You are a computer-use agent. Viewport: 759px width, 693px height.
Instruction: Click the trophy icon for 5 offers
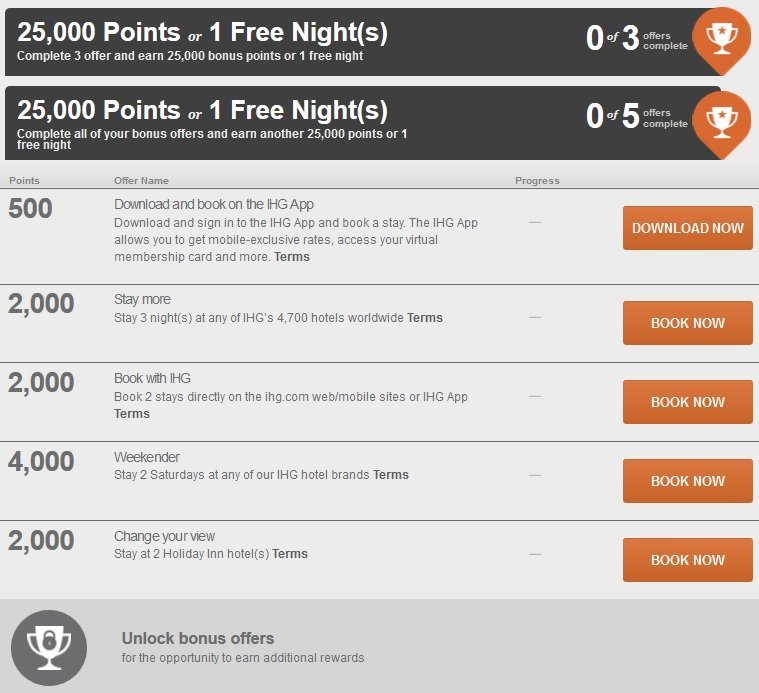[721, 123]
